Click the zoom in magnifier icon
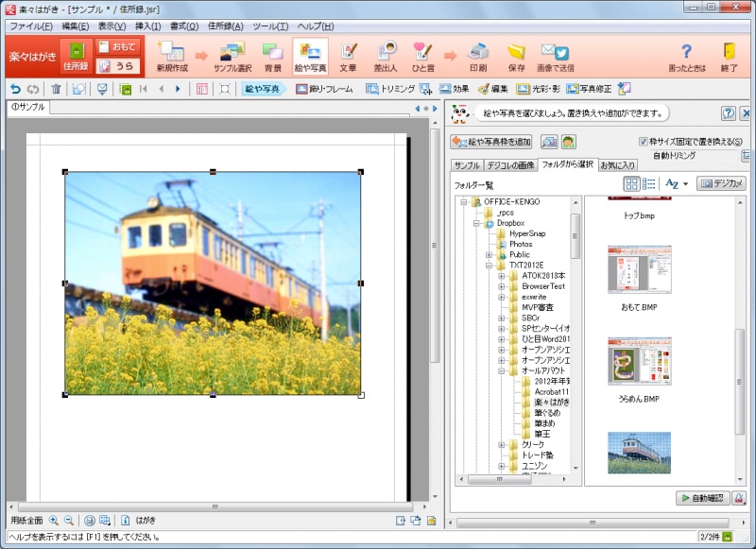Image resolution: width=756 pixels, height=549 pixels. (x=54, y=520)
